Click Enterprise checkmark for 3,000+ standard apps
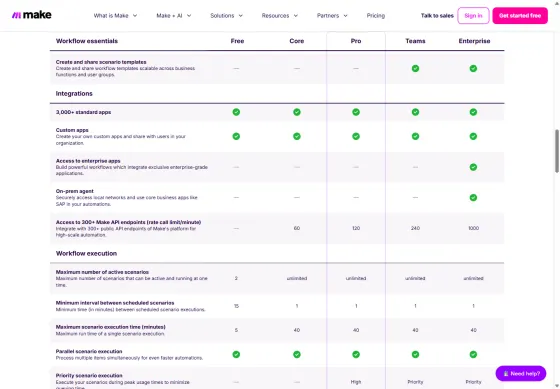 pos(473,112)
